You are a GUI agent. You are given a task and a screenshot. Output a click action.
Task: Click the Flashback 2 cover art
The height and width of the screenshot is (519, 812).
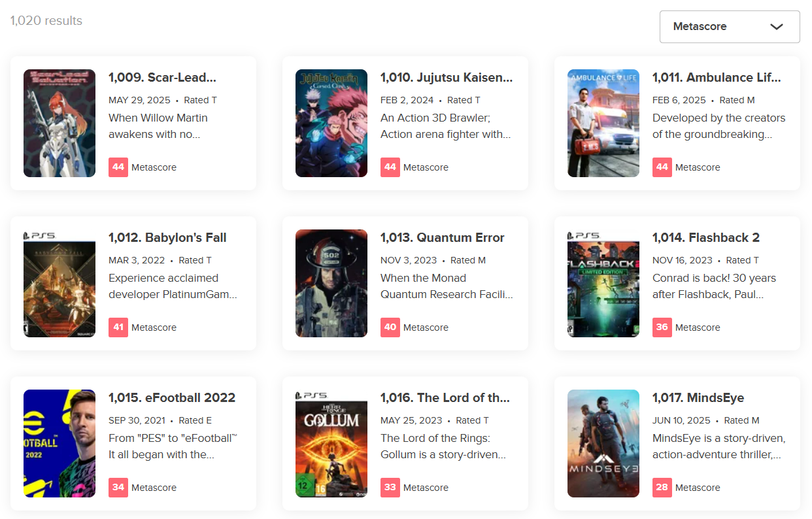pyautogui.click(x=603, y=283)
